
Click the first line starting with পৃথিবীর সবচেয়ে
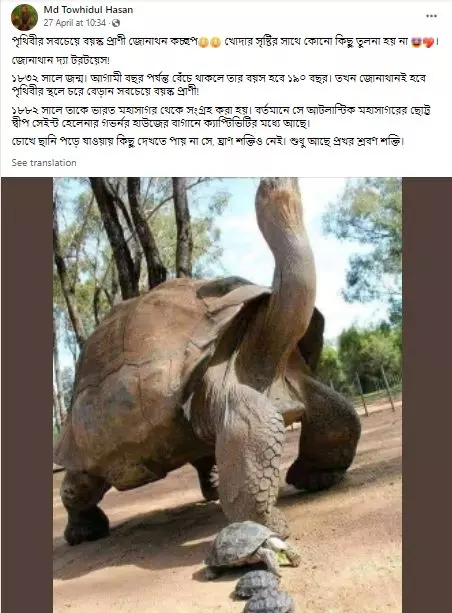225,42
